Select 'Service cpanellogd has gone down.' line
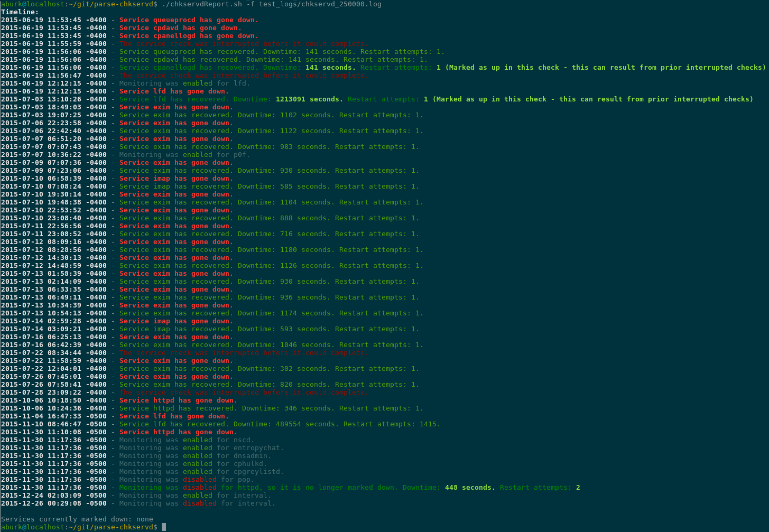This screenshot has height=532, width=769. coord(189,36)
